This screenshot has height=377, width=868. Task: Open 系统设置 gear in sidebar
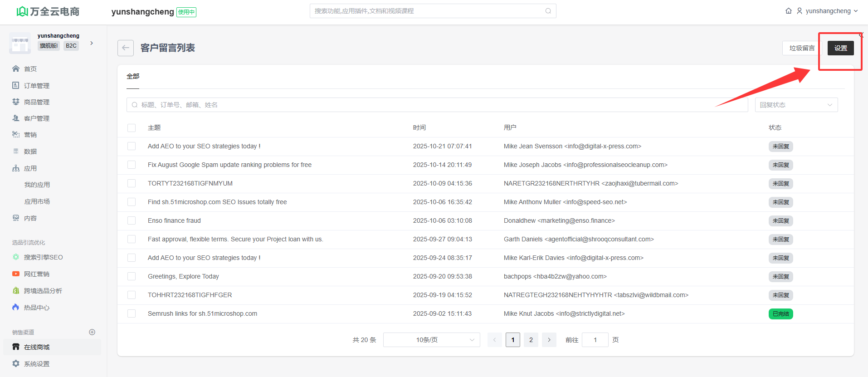click(16, 364)
